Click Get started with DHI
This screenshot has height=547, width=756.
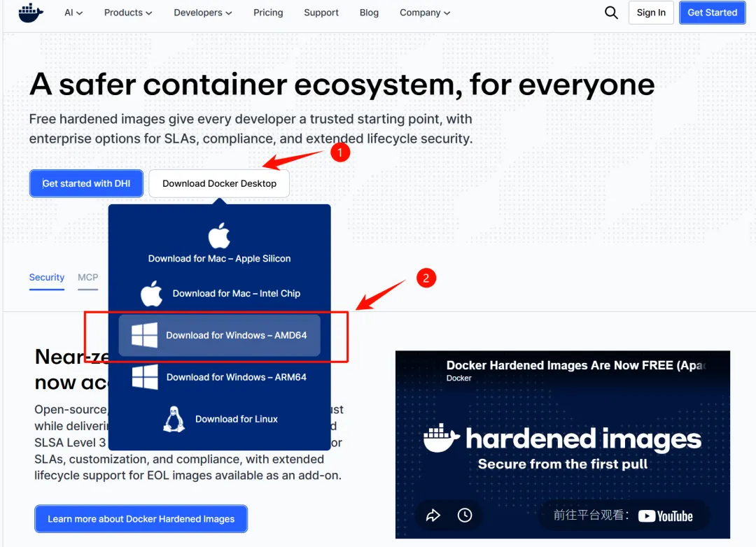click(x=86, y=184)
